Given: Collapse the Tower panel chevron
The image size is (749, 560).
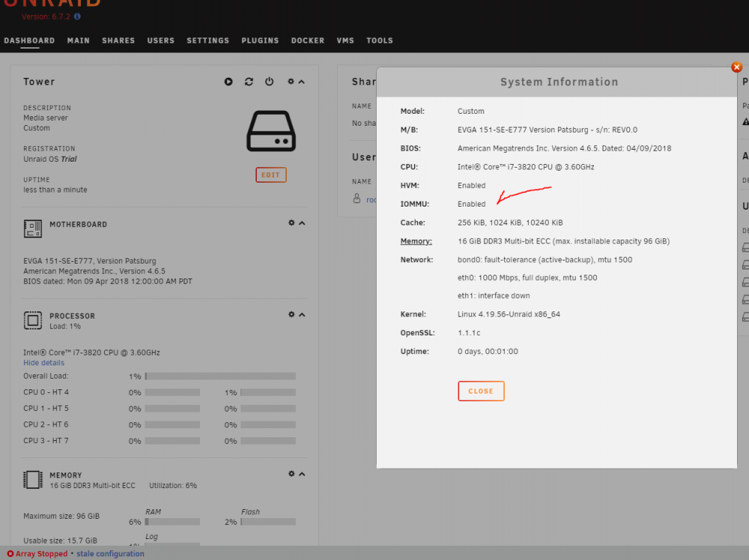Looking at the screenshot, I should (x=301, y=82).
